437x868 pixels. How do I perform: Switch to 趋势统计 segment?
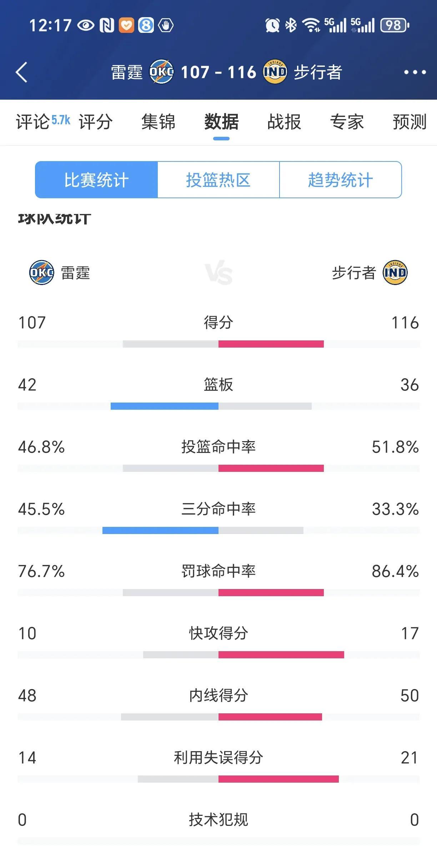click(x=341, y=180)
